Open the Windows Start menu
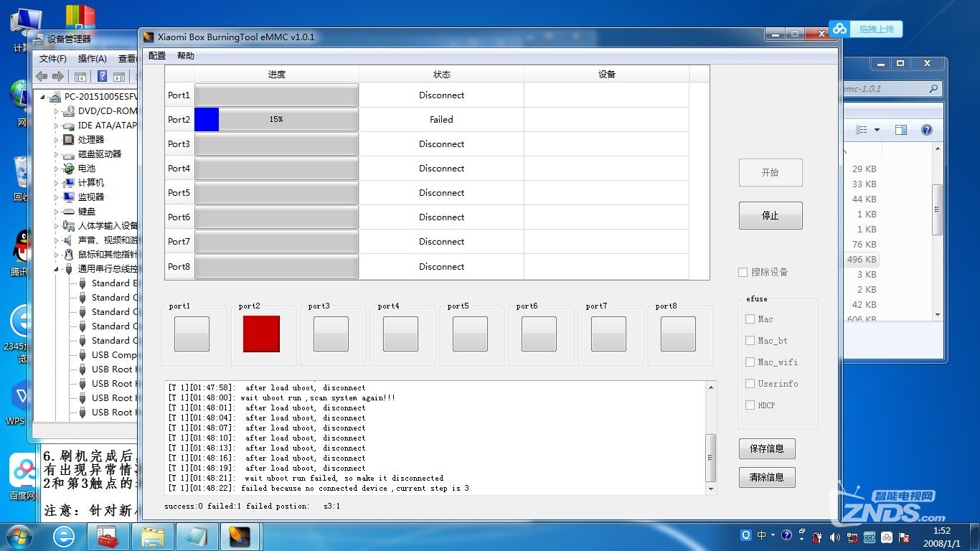980x551 pixels. (x=18, y=536)
